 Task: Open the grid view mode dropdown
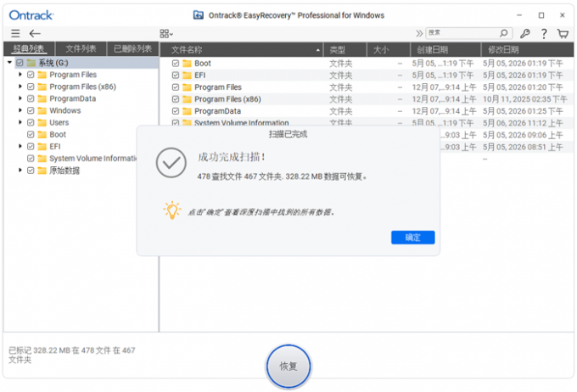pyautogui.click(x=166, y=33)
